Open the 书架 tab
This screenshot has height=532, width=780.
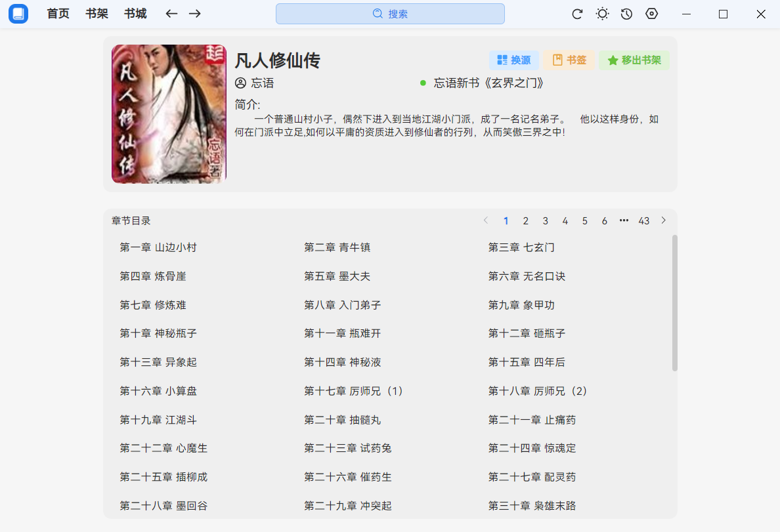pyautogui.click(x=97, y=14)
